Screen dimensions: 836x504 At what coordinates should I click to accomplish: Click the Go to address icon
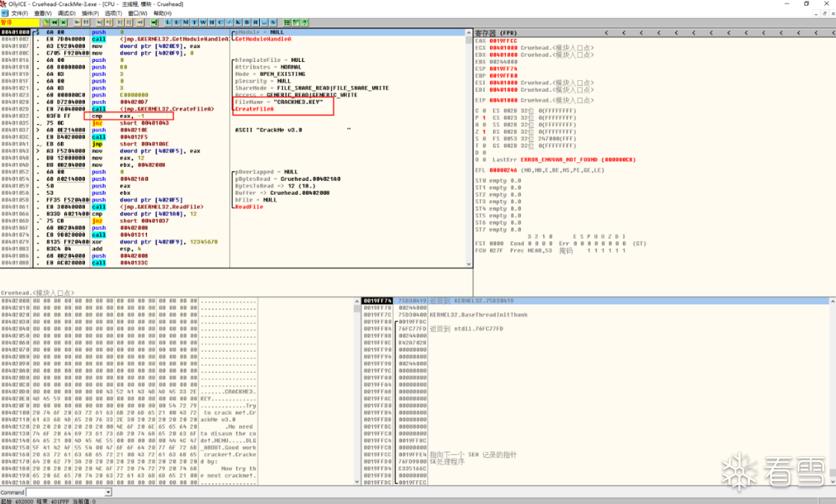click(154, 22)
